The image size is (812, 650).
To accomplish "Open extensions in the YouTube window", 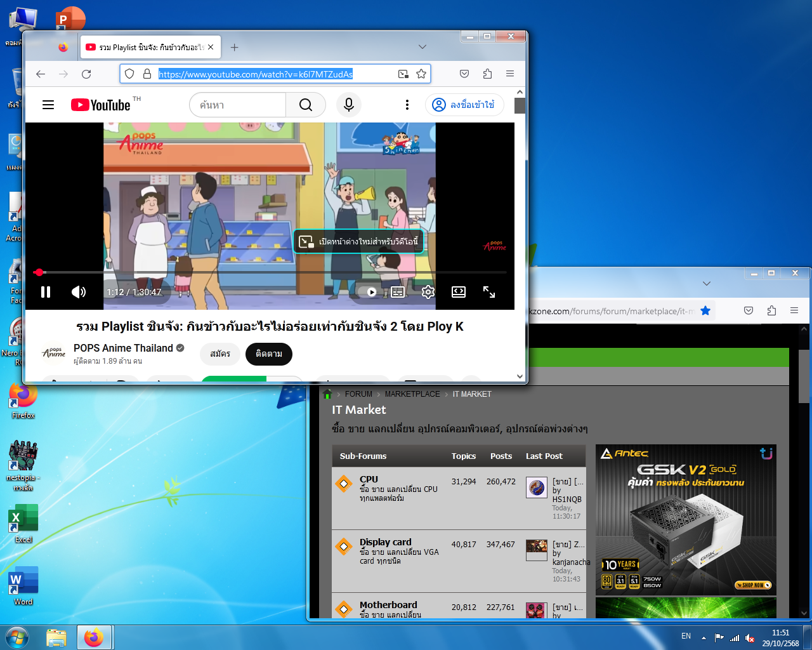I will point(487,74).
